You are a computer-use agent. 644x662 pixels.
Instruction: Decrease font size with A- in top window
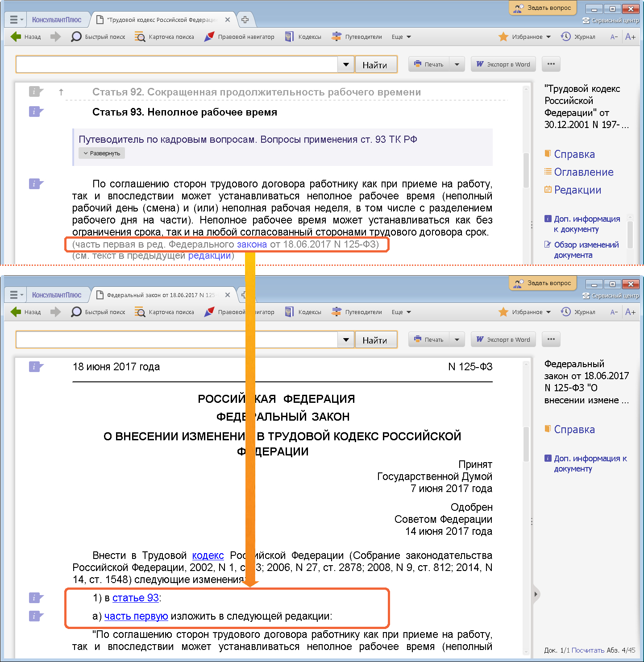614,37
